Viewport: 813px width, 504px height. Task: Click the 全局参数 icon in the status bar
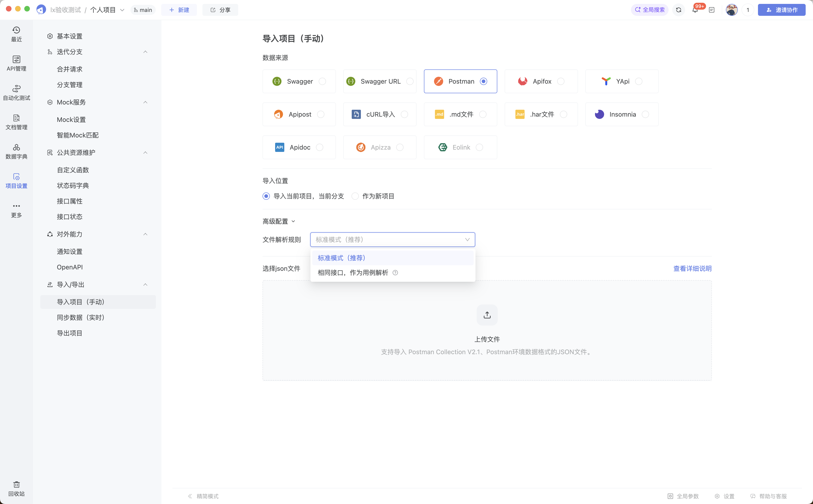(670, 496)
